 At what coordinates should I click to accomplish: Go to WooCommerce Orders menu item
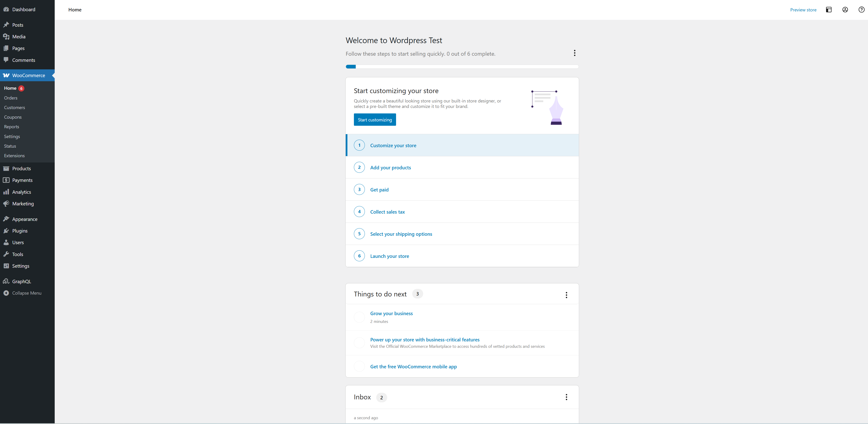tap(10, 98)
